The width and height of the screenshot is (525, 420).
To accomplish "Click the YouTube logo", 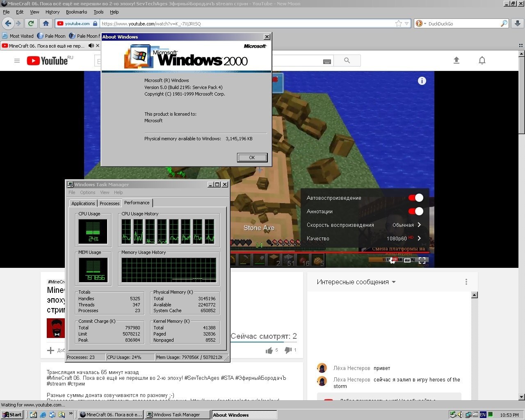I will (x=47, y=61).
